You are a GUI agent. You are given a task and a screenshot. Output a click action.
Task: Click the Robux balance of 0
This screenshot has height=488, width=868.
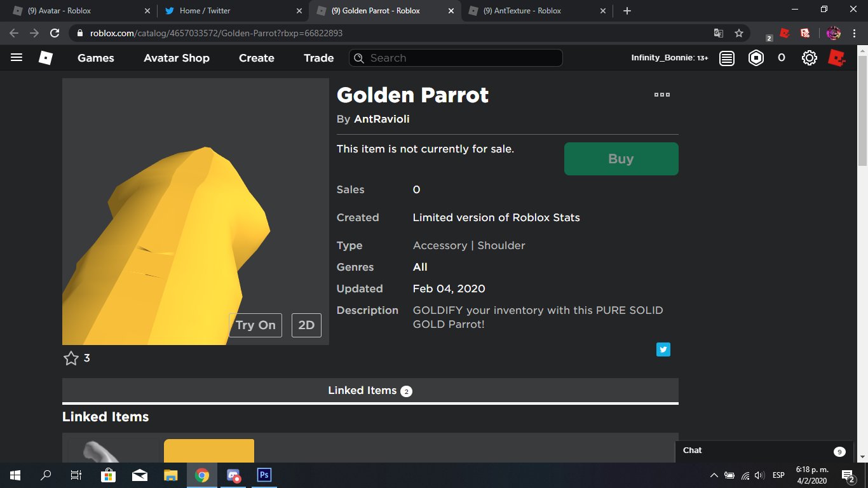point(782,58)
